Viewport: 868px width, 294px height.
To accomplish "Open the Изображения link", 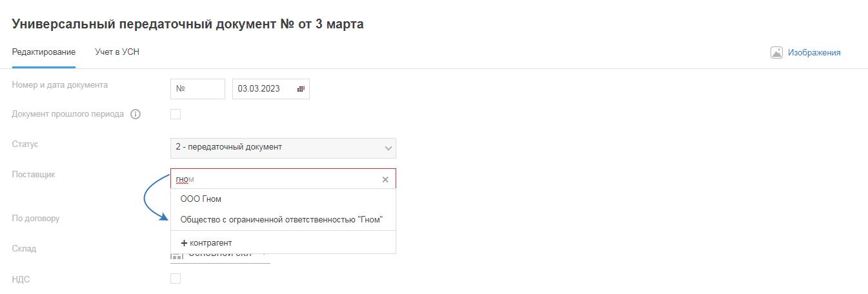I will click(814, 53).
